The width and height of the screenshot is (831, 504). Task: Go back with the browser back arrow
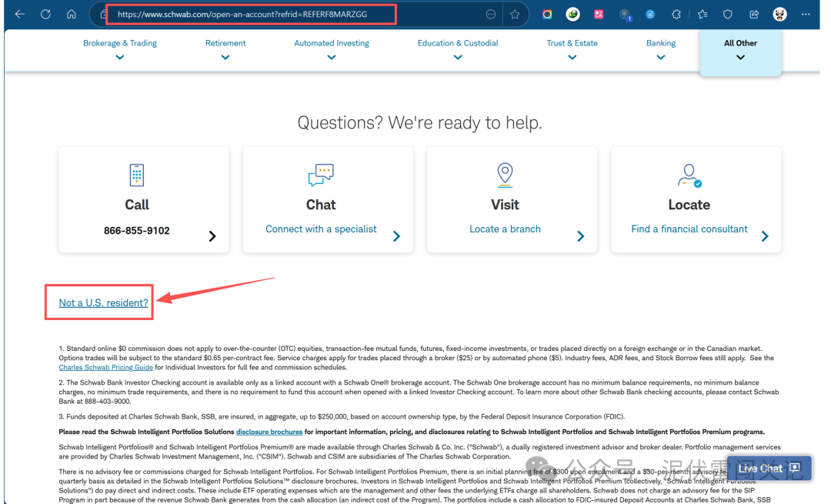pos(20,15)
